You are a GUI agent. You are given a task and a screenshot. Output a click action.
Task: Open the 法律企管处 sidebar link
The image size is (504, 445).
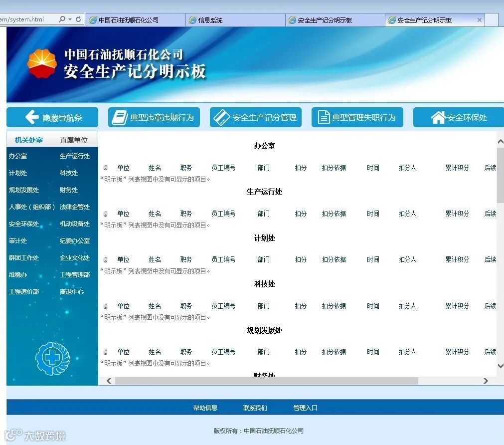[75, 207]
